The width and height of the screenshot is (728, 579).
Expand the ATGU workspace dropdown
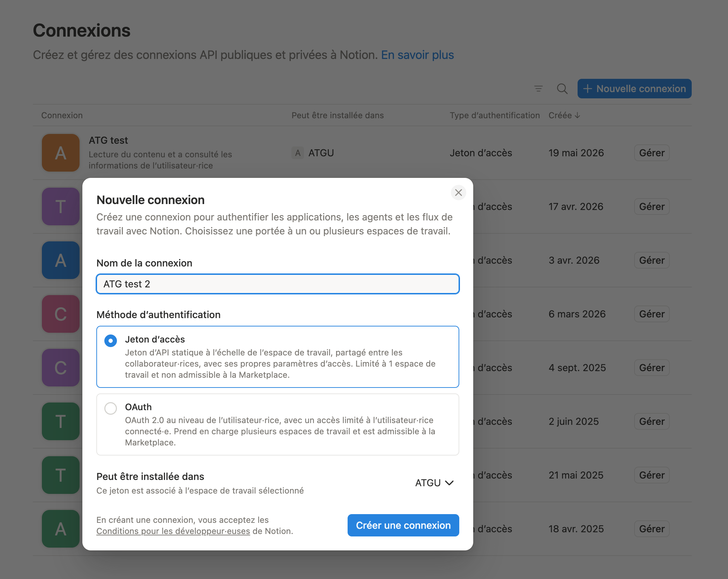point(434,483)
